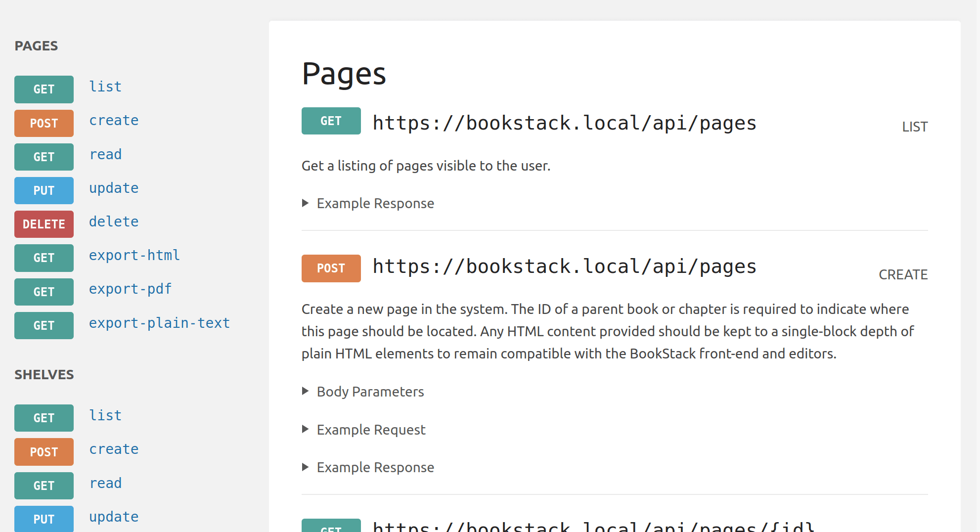Click the create endpoint URL beside POST badge
The image size is (980, 532).
click(565, 266)
